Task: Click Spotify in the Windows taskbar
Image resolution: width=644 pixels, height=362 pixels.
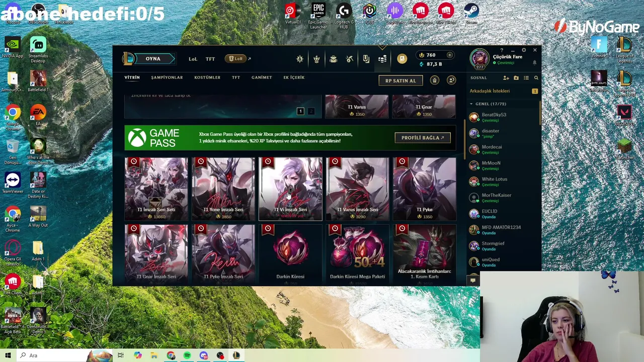Action: click(187, 355)
